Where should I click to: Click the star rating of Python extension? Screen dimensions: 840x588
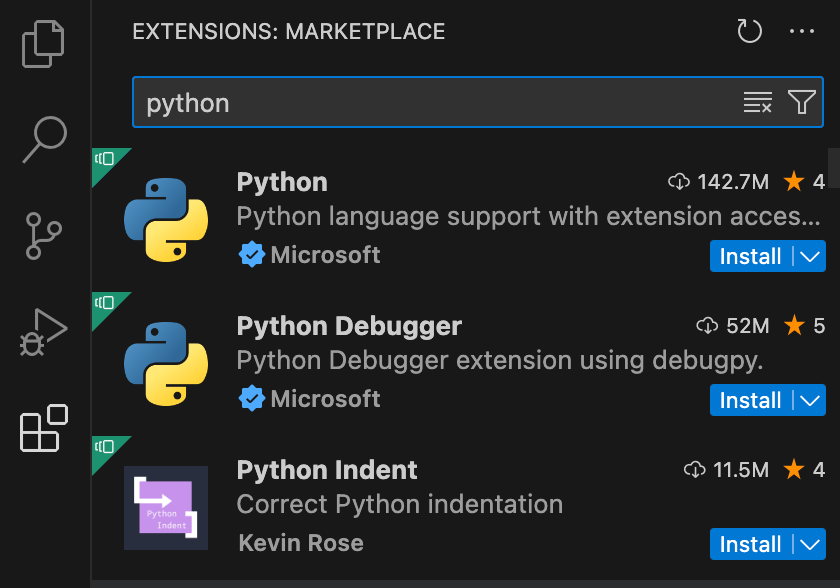click(x=804, y=182)
